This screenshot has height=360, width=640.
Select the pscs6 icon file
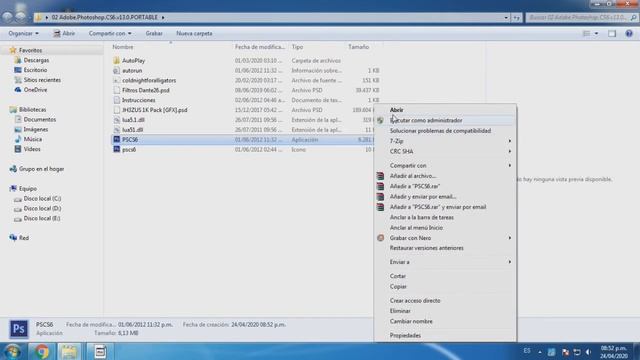129,150
